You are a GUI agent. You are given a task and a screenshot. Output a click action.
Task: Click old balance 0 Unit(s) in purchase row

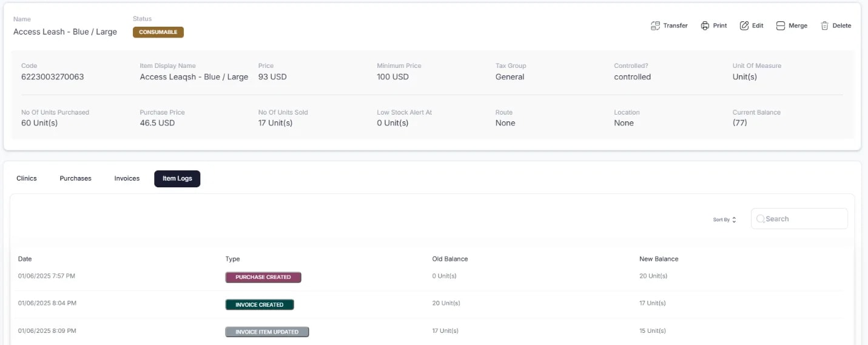click(445, 276)
